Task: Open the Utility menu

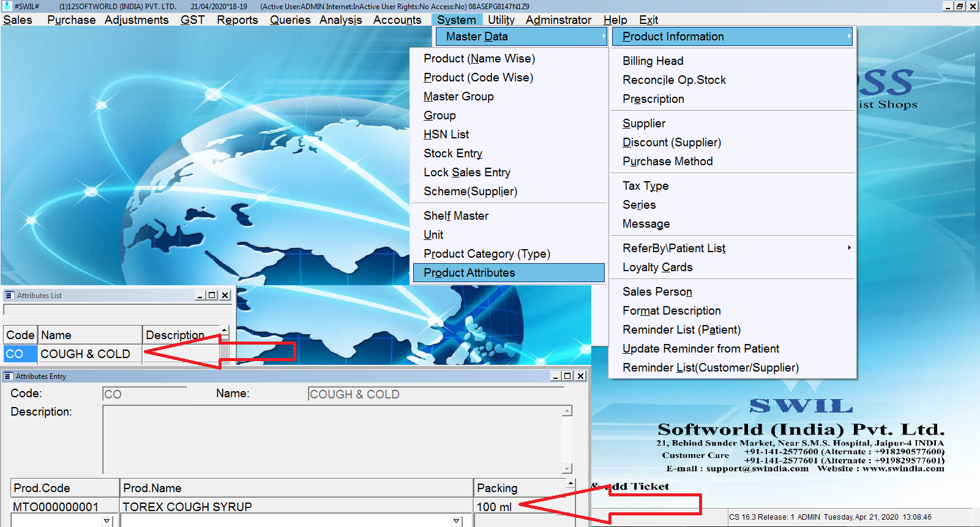Action: pos(501,20)
